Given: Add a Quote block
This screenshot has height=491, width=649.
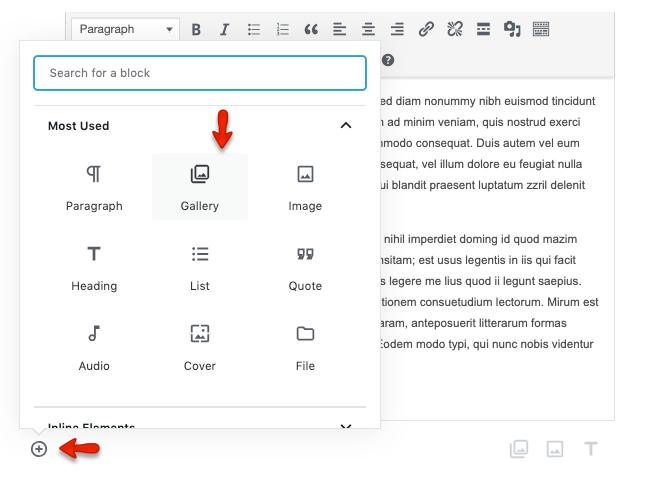Looking at the screenshot, I should click(x=305, y=266).
